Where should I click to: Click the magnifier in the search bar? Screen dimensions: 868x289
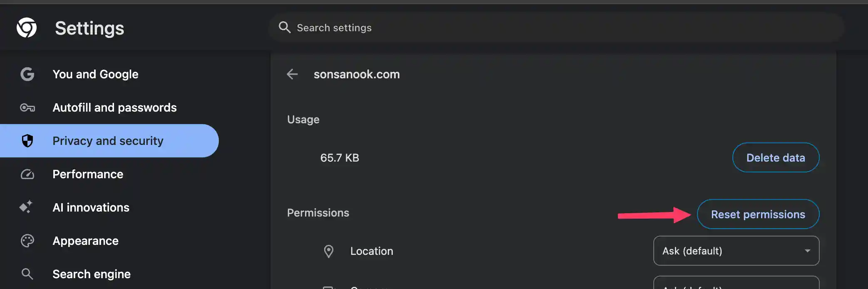285,27
